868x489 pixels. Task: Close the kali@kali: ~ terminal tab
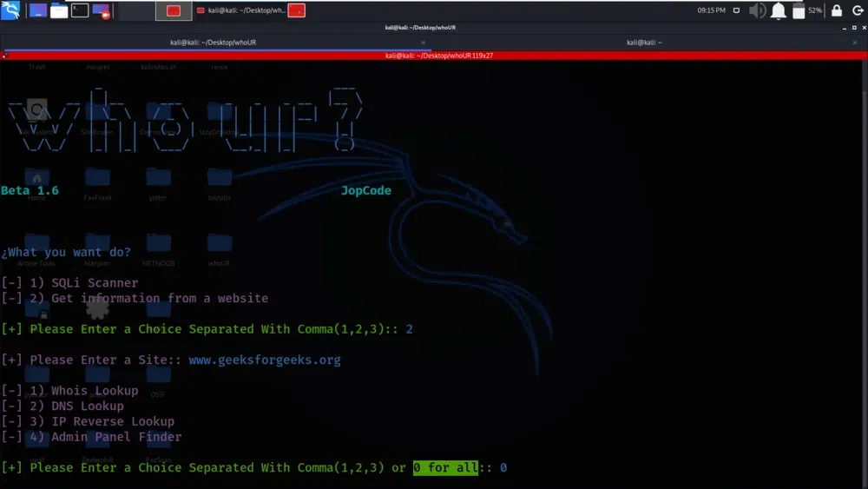[855, 43]
